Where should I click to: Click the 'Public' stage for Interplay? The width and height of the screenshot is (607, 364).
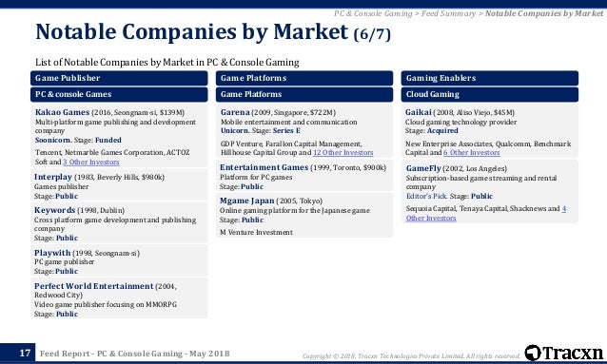pos(67,196)
